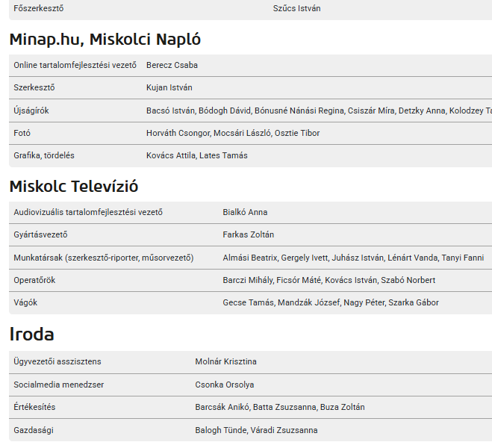Click the 'Grafika, tördelés' label
The width and height of the screenshot is (492, 448).
pyautogui.click(x=44, y=155)
